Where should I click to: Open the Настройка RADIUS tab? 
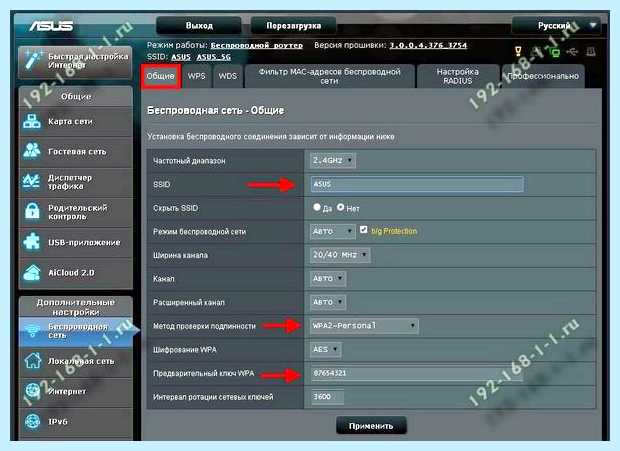[x=458, y=76]
